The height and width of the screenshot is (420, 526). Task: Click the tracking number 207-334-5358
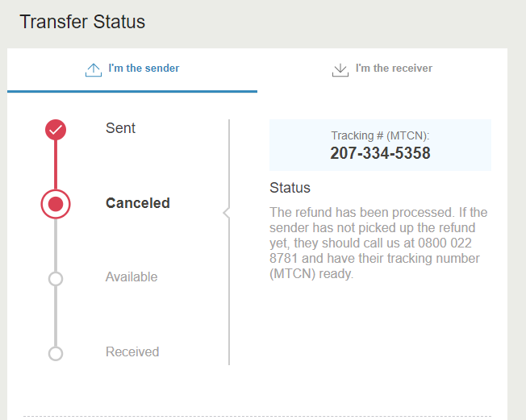[x=380, y=153]
